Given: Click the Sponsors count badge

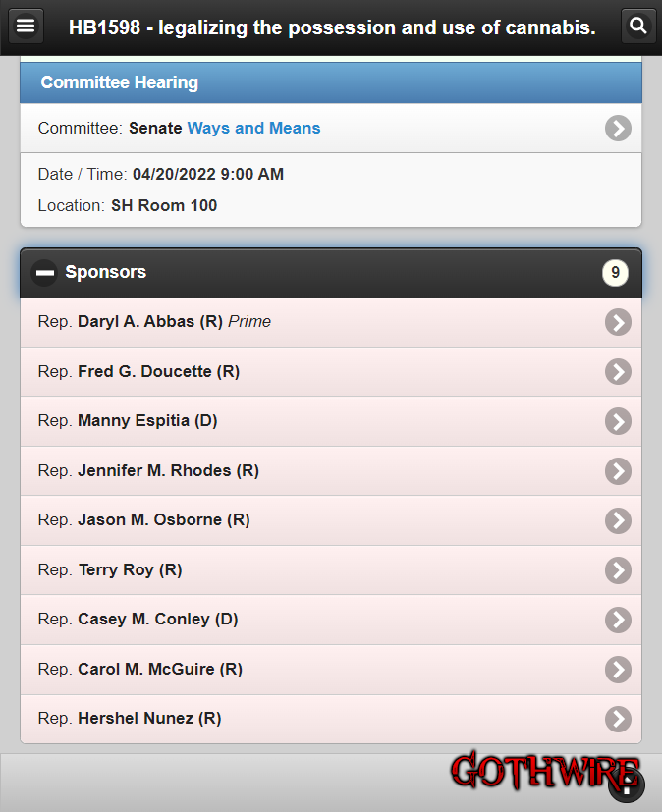Looking at the screenshot, I should 615,272.
